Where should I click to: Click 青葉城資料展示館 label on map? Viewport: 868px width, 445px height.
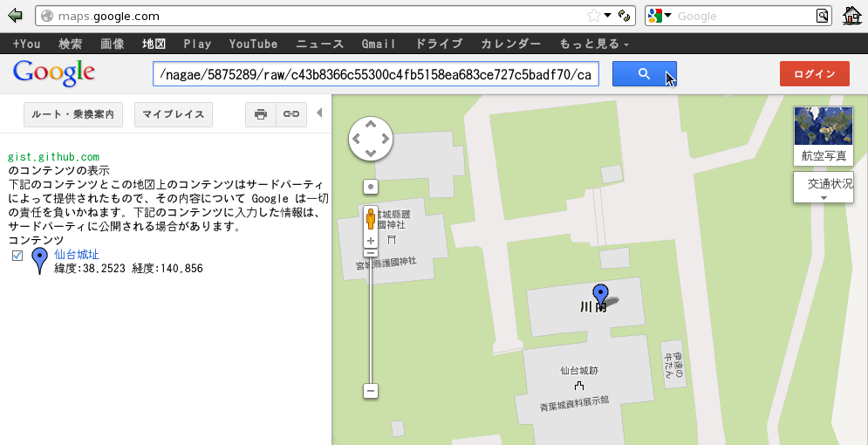pyautogui.click(x=574, y=403)
